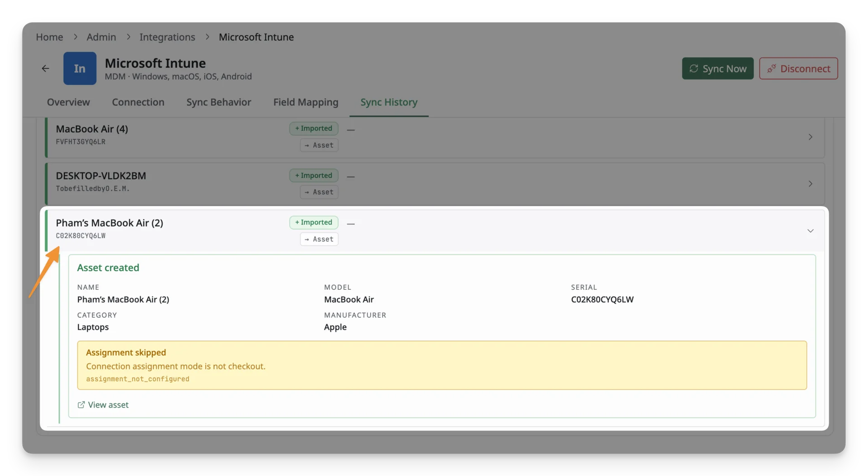The height and width of the screenshot is (476, 868).
Task: Click Imported badge on MacBook Air (4)
Action: [314, 128]
